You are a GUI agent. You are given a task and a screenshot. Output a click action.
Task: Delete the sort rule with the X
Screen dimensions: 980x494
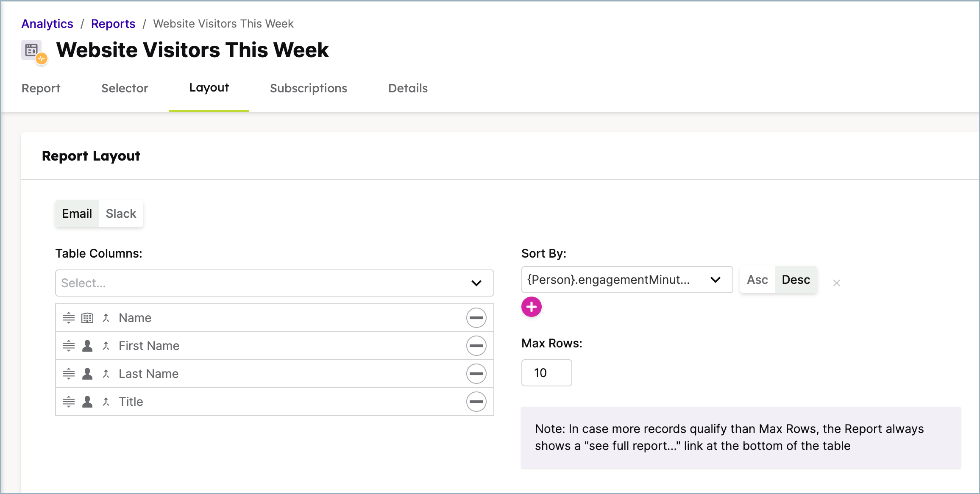coord(837,283)
